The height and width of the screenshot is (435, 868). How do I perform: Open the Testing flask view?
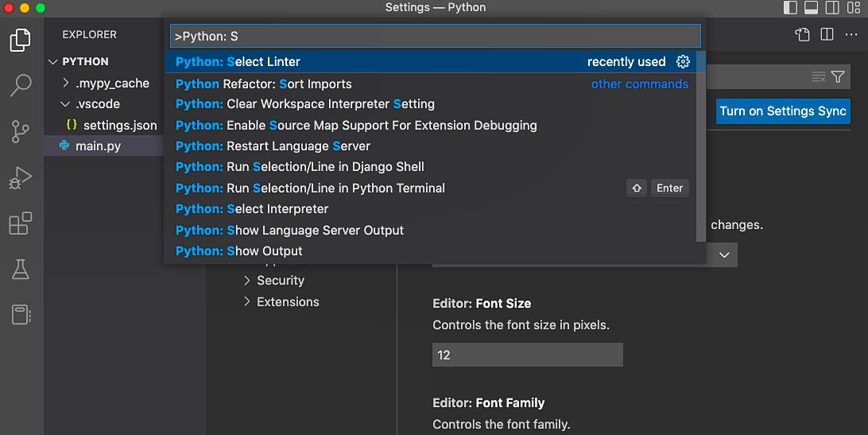21,270
